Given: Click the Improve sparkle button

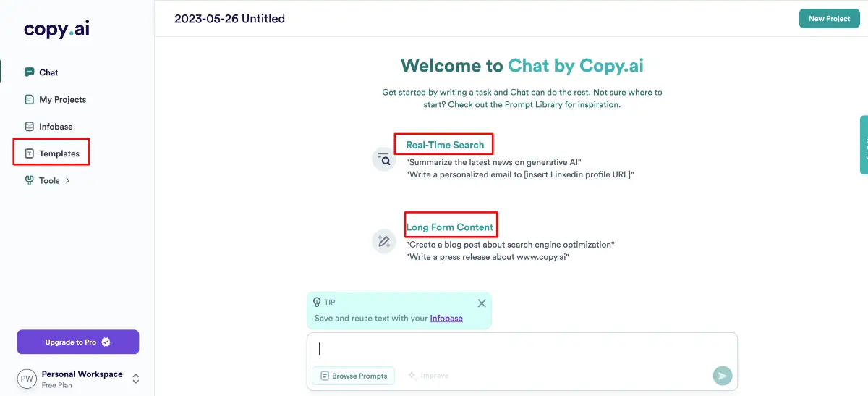Looking at the screenshot, I should [428, 376].
